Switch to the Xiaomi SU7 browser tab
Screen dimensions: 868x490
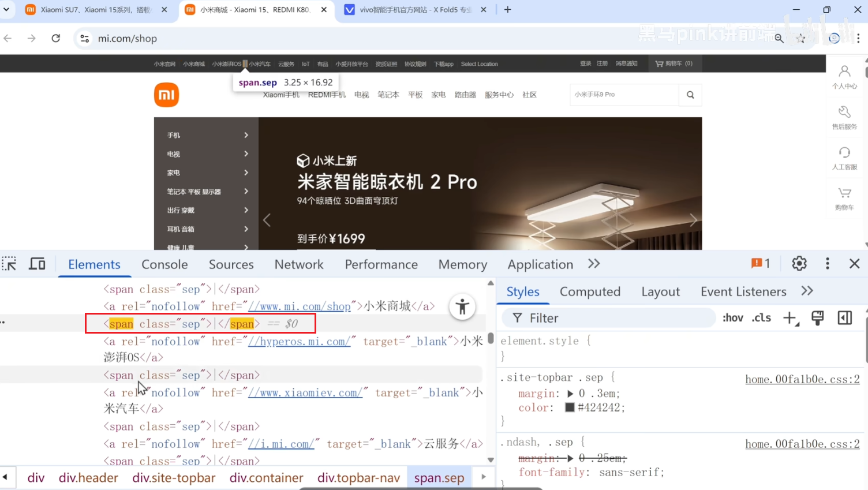coord(95,10)
